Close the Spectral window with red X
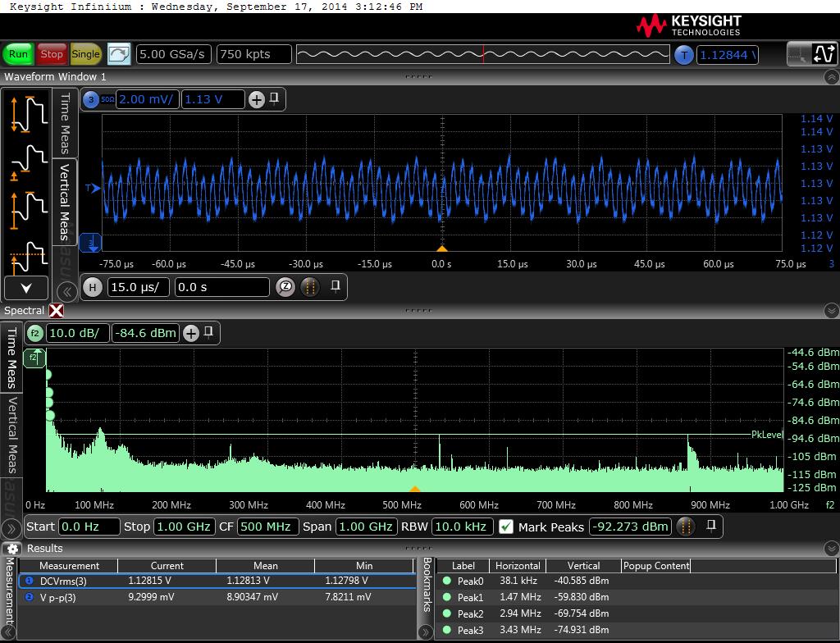The width and height of the screenshot is (840, 643). 56,311
